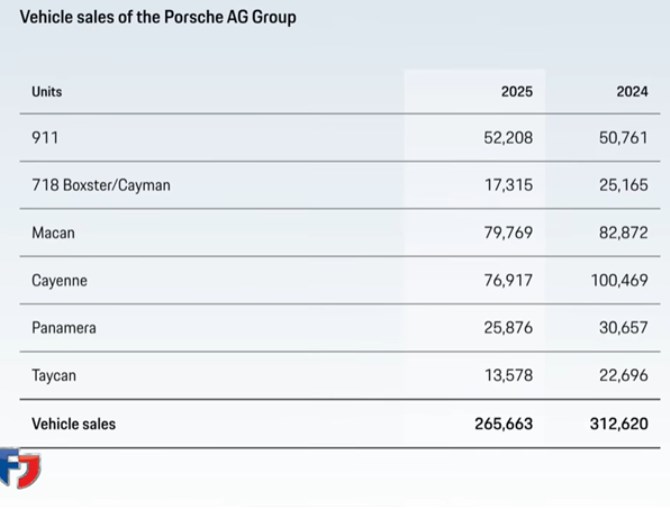Screen dimensions: 670x509
Task: Select the Taycan 2025 value 13,578
Action: (x=508, y=375)
